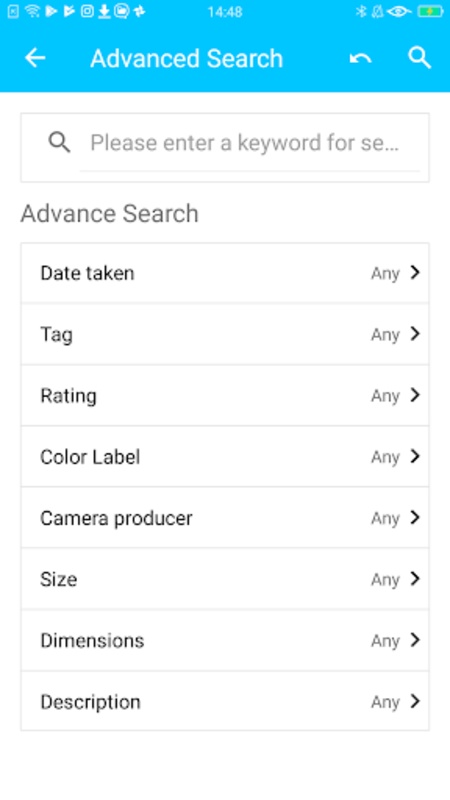
Task: Tap magnifier icon inside keyword field
Action: click(59, 142)
